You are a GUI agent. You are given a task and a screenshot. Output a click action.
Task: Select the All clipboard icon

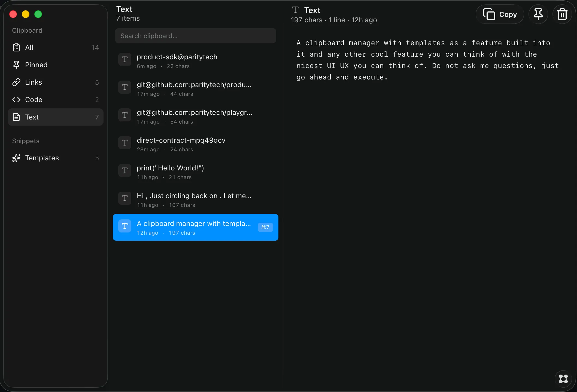tap(16, 47)
